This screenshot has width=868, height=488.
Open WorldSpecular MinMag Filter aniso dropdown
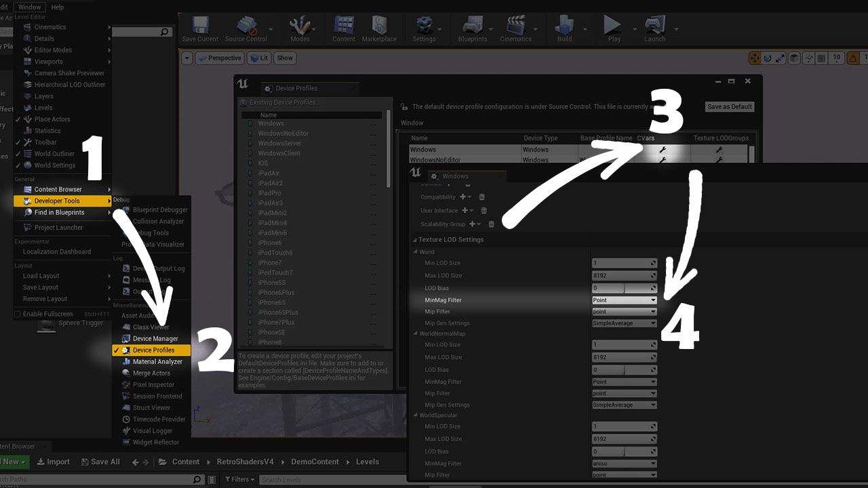(x=624, y=464)
